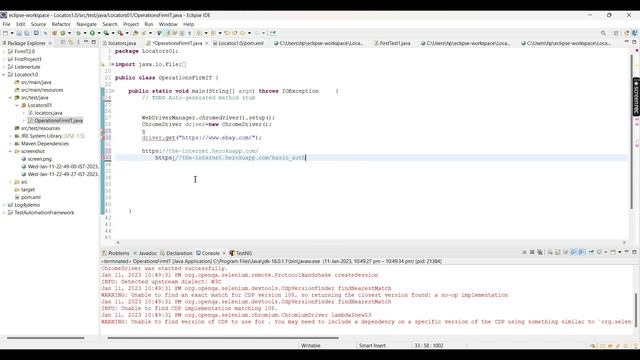The image size is (640, 360).
Task: Switch to the Java perspective icon
Action: click(634, 33)
